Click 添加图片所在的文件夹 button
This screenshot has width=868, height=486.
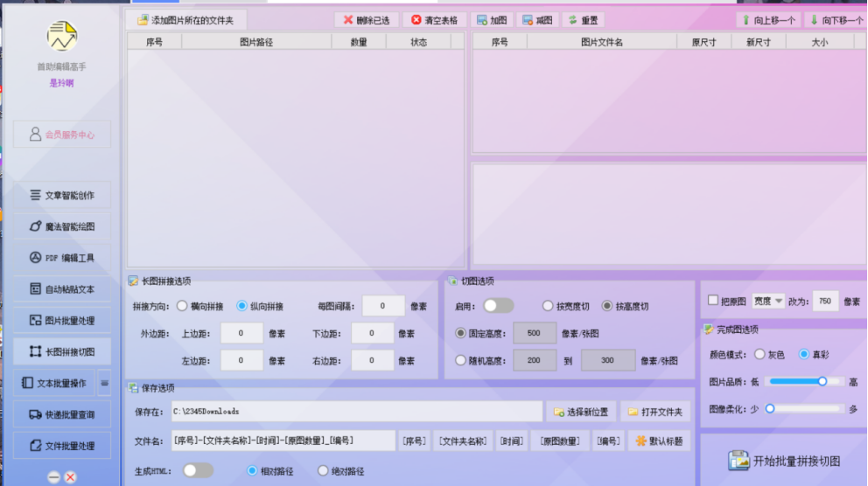[x=185, y=20]
